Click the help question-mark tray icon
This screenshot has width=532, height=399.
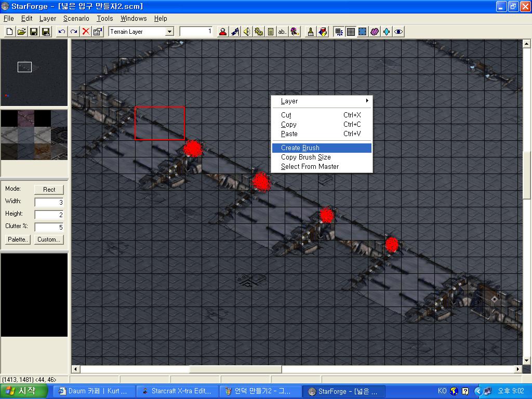pos(465,391)
